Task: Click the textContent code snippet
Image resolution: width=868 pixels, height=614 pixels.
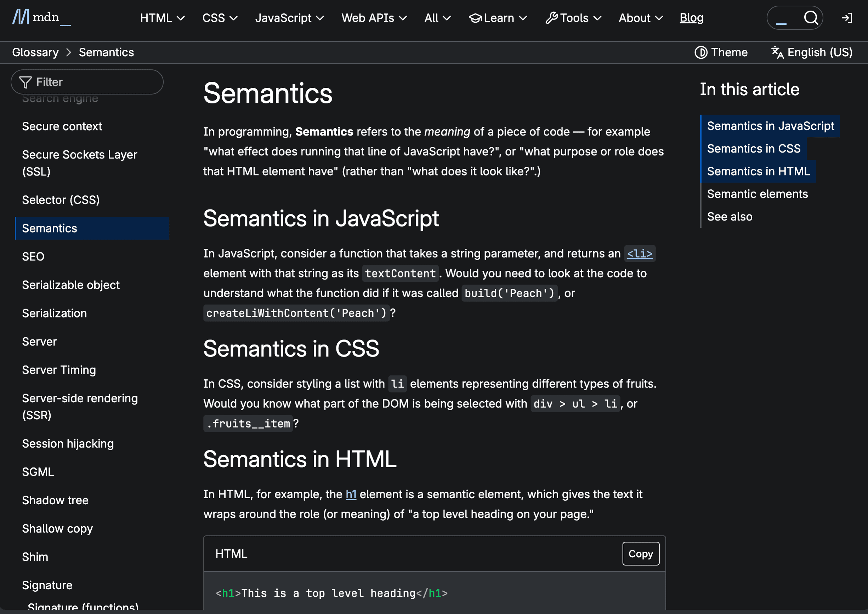Action: [x=400, y=273]
